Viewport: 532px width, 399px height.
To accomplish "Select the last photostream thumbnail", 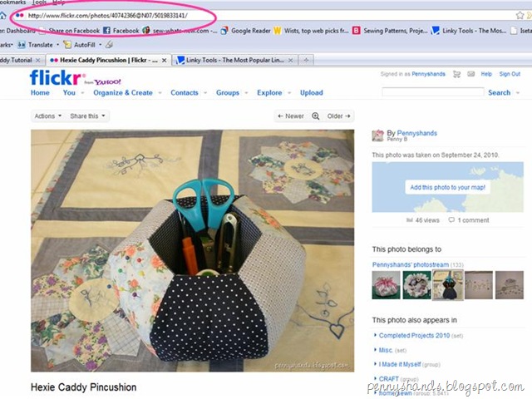I will [x=510, y=285].
